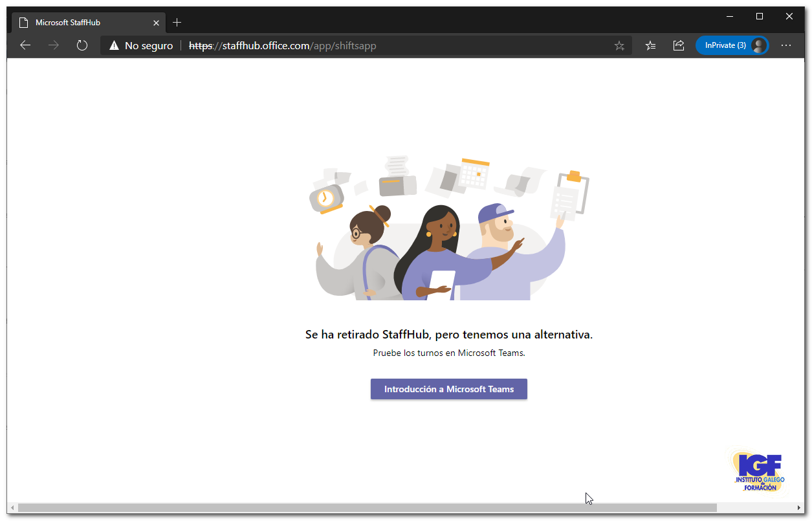Screen dimensions: 812x521
Task: Maximize the browser window
Action: [760, 16]
